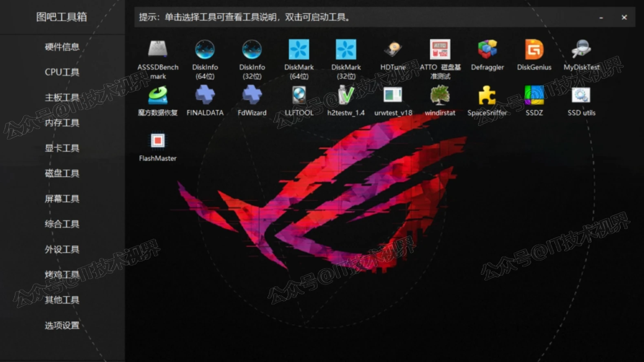The width and height of the screenshot is (644, 362).
Task: Select the windirstat tree icon
Action: (x=440, y=95)
